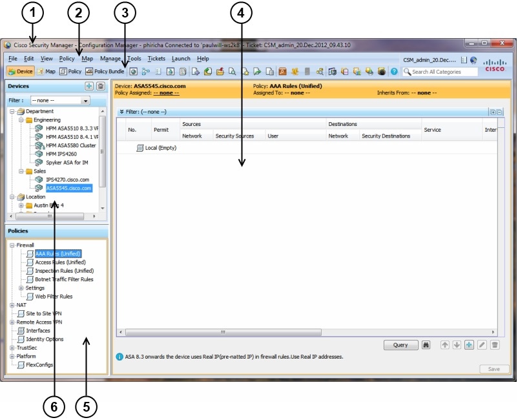Open FlexConfigs policy
This screenshot has height=420, width=529.
tap(39, 365)
